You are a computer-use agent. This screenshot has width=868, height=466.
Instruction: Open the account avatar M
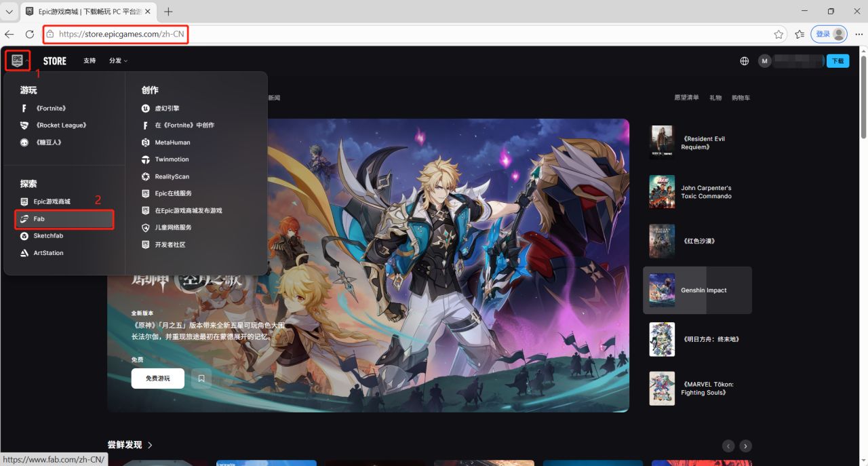[765, 61]
